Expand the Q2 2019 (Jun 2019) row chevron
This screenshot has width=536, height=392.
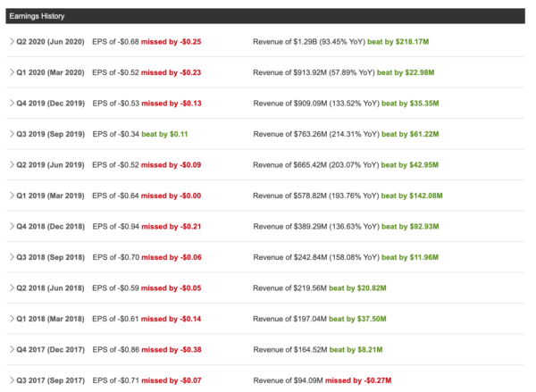[12, 164]
